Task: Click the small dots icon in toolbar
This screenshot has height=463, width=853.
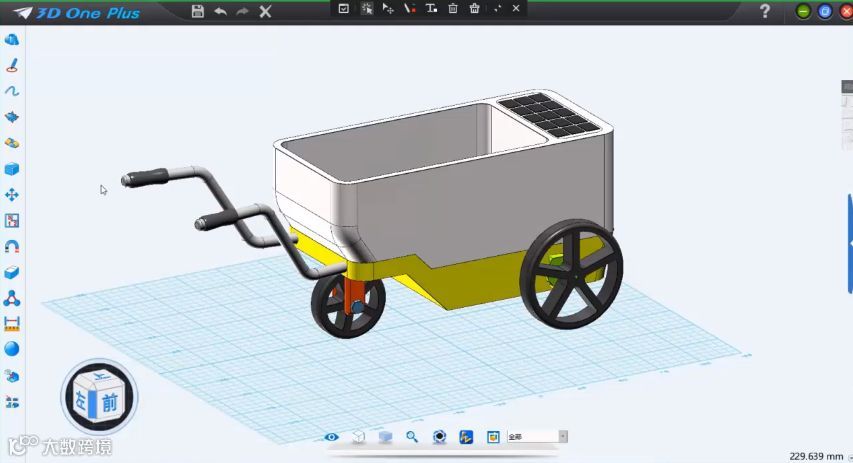Action: [x=497, y=9]
